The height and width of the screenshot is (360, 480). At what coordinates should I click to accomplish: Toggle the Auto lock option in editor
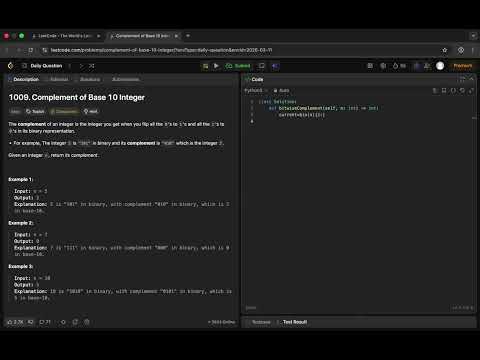281,90
